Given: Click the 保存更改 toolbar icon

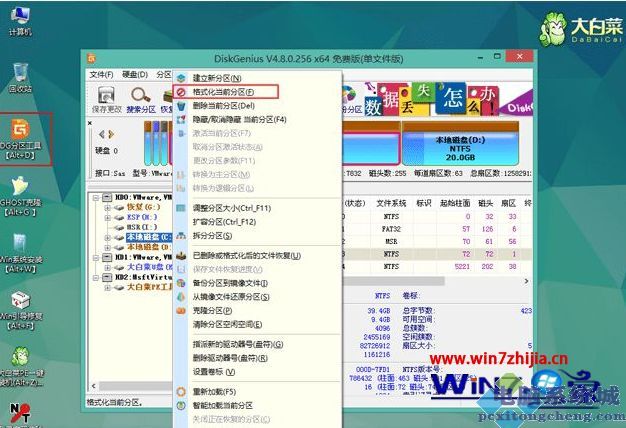Looking at the screenshot, I should 106,100.
